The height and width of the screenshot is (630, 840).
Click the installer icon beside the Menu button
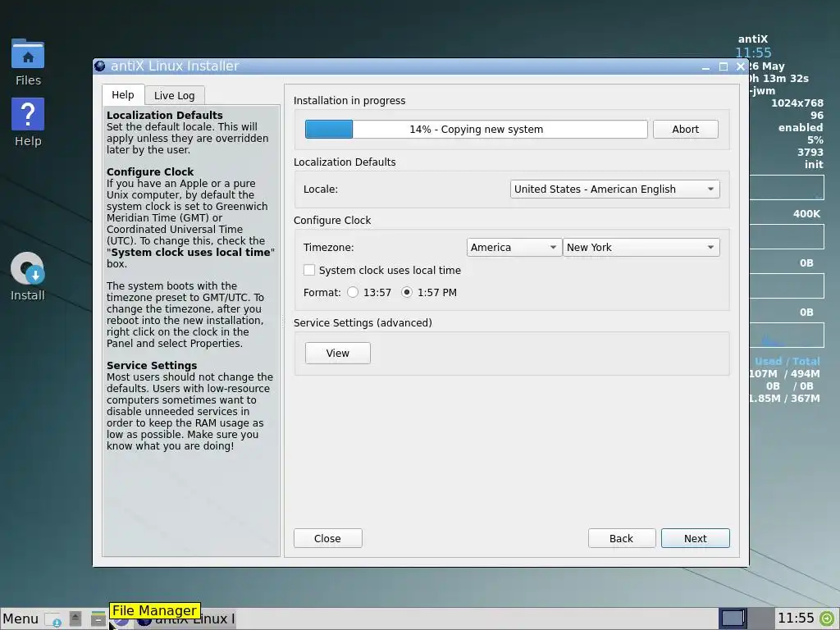tap(53, 619)
